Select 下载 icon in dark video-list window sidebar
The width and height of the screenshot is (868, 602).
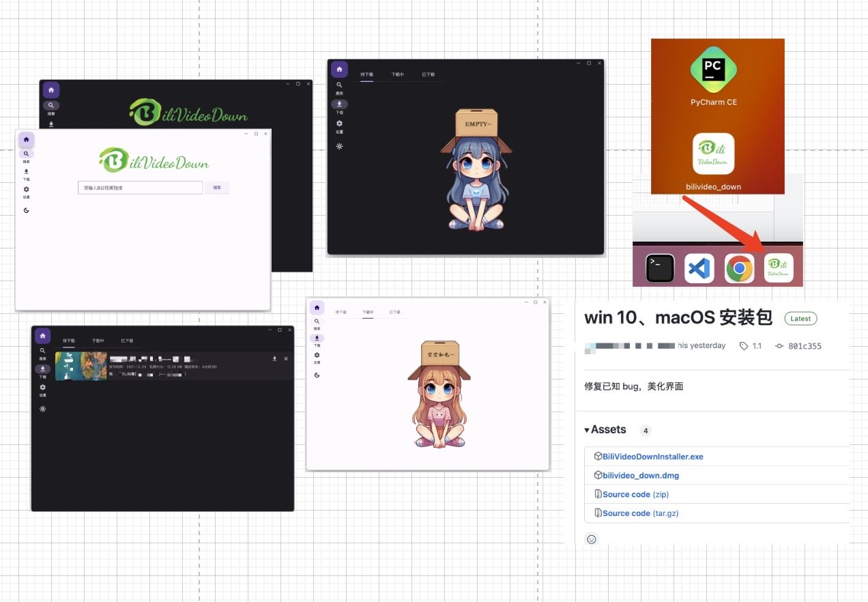43,369
